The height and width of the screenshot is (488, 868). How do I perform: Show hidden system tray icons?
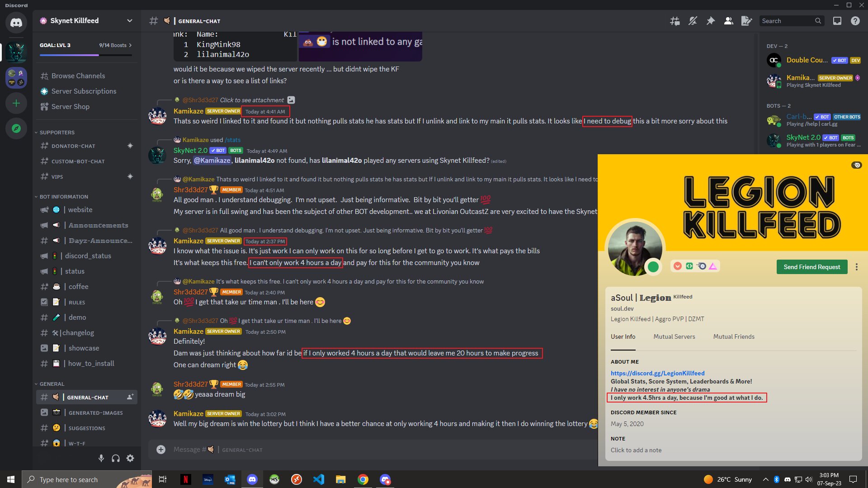pyautogui.click(x=765, y=479)
